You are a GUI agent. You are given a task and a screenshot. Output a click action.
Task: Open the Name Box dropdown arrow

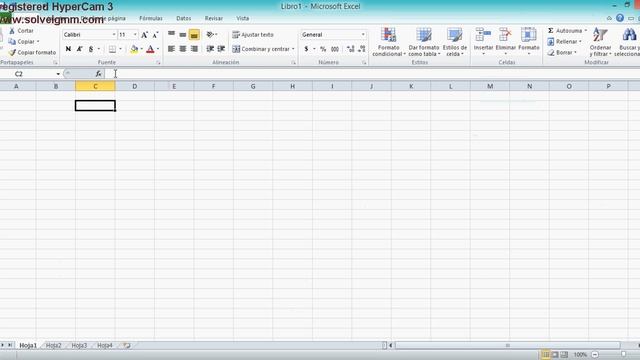(58, 74)
